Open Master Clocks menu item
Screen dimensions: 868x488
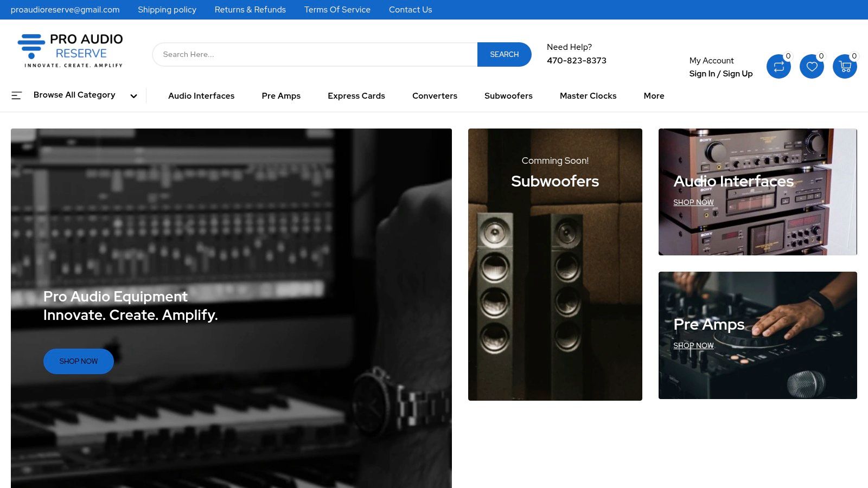click(588, 95)
